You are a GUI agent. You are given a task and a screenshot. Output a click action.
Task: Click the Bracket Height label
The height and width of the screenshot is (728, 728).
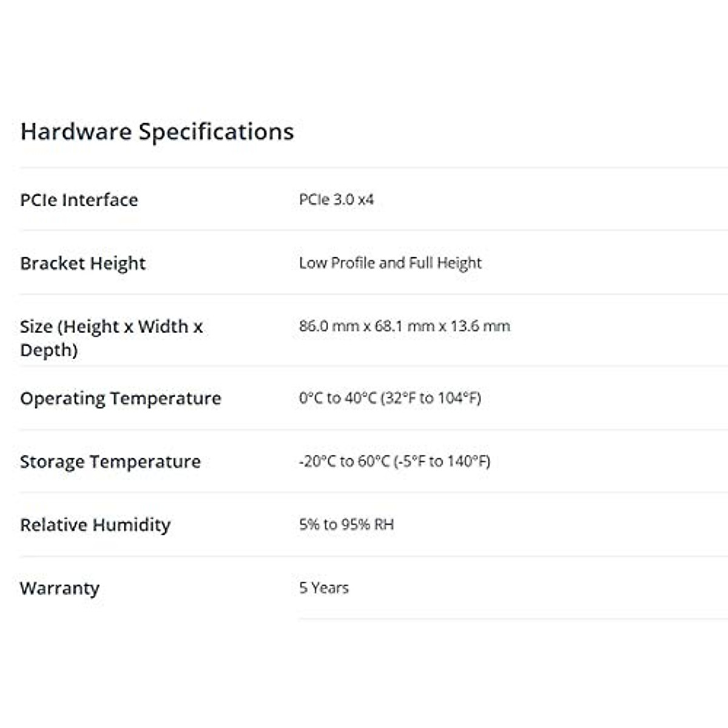(83, 263)
